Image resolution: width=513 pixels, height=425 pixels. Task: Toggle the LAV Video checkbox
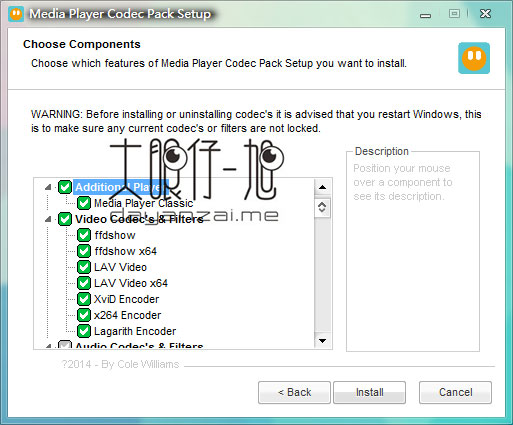coord(84,267)
